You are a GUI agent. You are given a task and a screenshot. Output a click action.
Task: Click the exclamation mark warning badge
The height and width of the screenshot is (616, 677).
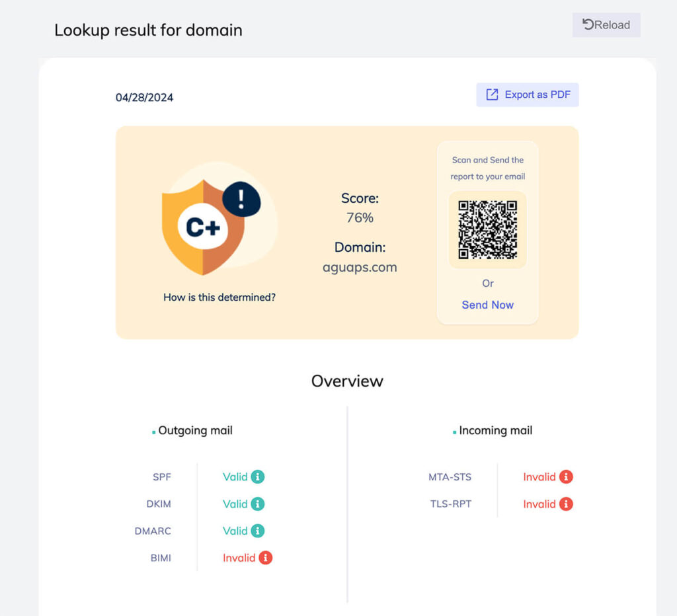tap(241, 199)
